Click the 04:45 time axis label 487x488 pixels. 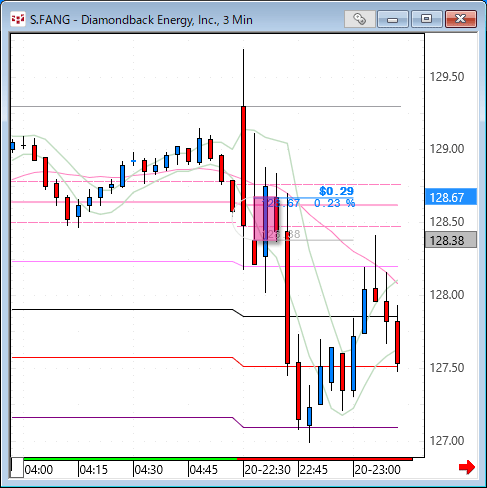(x=204, y=470)
